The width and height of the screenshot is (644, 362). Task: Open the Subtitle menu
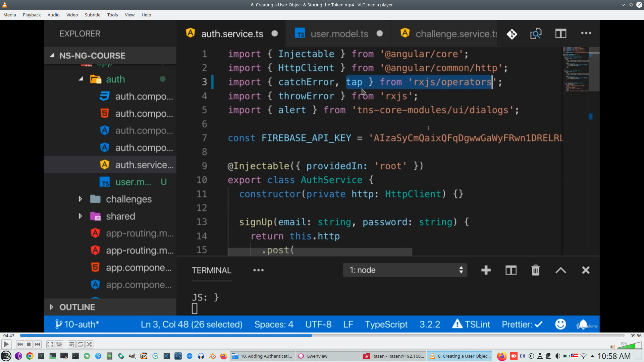[92, 15]
